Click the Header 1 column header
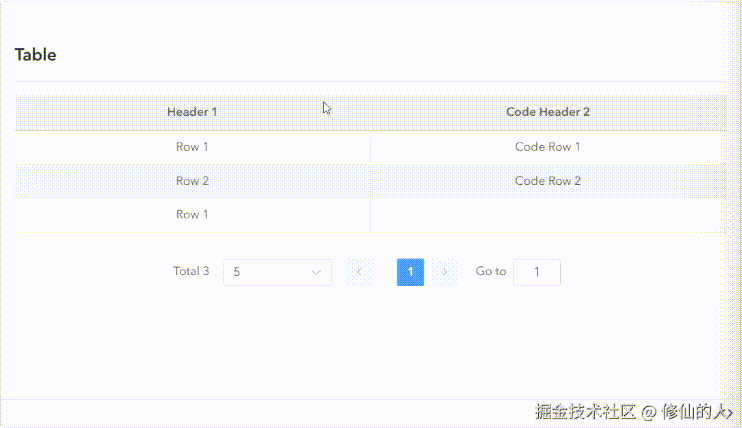 pyautogui.click(x=192, y=112)
